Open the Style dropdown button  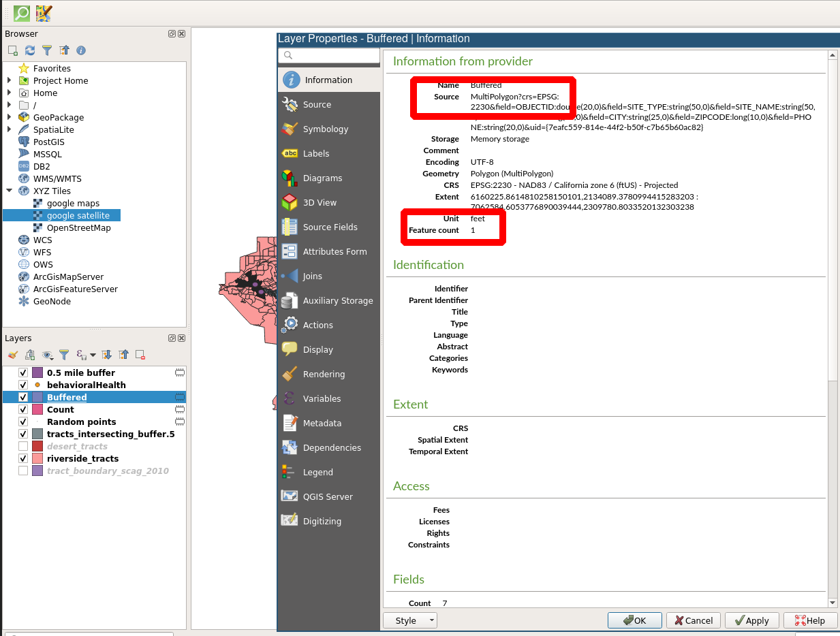point(409,620)
